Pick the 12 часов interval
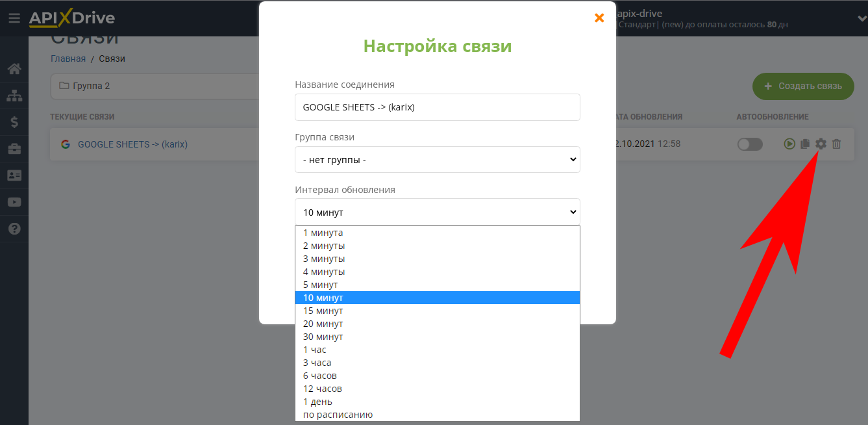This screenshot has height=425, width=868. tap(437, 389)
